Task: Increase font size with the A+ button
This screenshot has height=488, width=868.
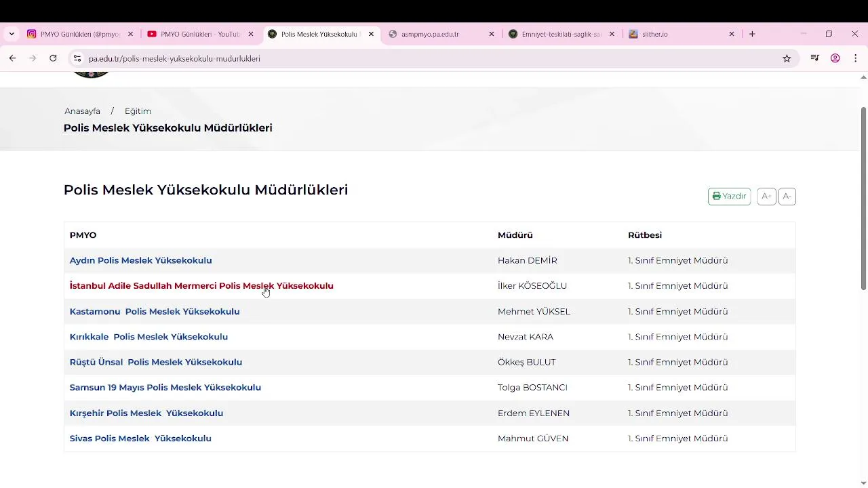Action: pos(766,197)
